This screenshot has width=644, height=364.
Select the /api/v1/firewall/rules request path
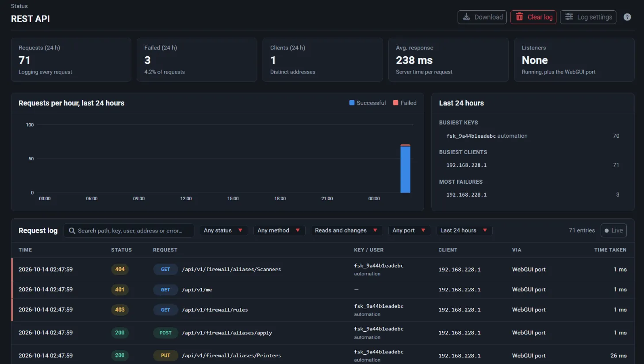tap(215, 310)
